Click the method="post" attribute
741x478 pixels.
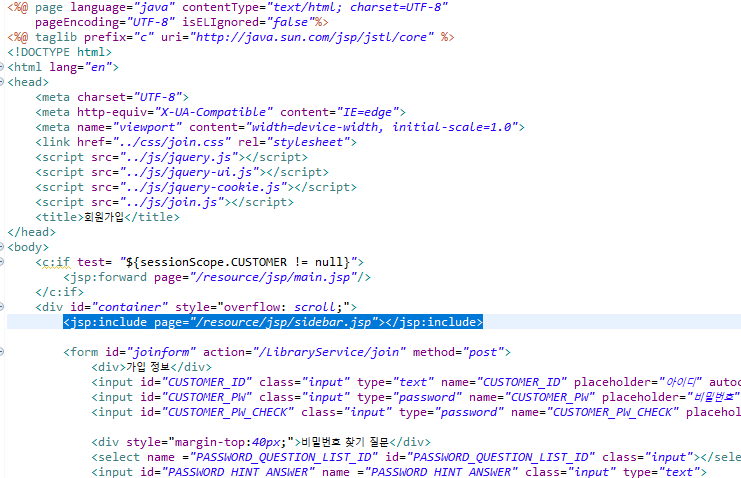click(x=458, y=352)
